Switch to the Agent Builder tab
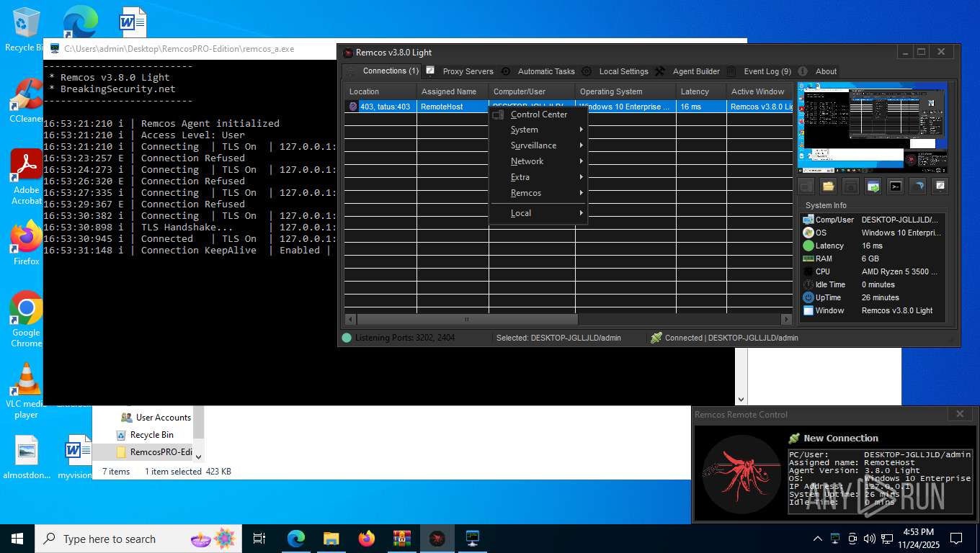 (688, 71)
